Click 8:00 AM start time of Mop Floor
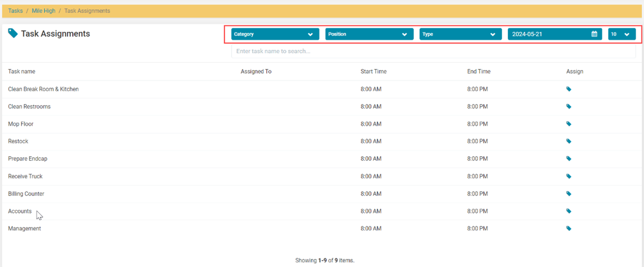This screenshot has height=267, width=644. tap(371, 124)
